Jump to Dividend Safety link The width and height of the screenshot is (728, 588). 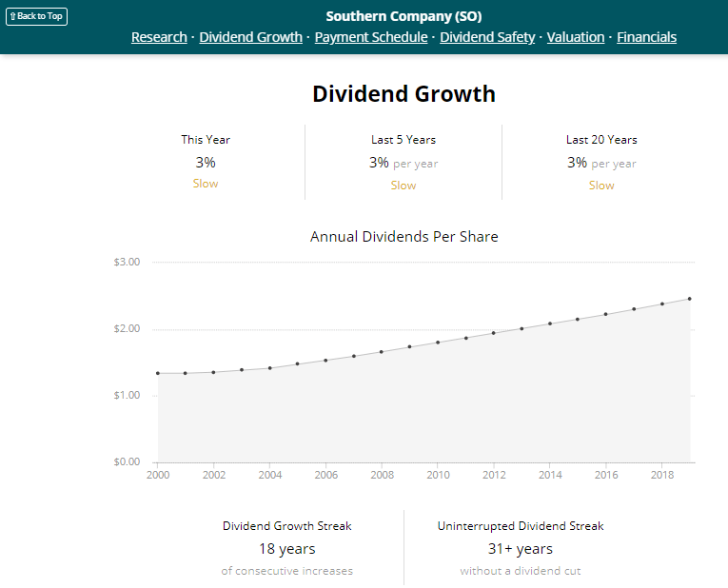pos(487,37)
